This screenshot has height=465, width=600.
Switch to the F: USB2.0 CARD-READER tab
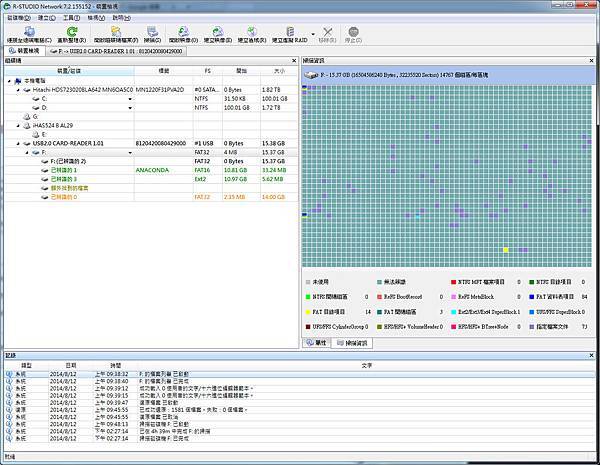point(110,50)
